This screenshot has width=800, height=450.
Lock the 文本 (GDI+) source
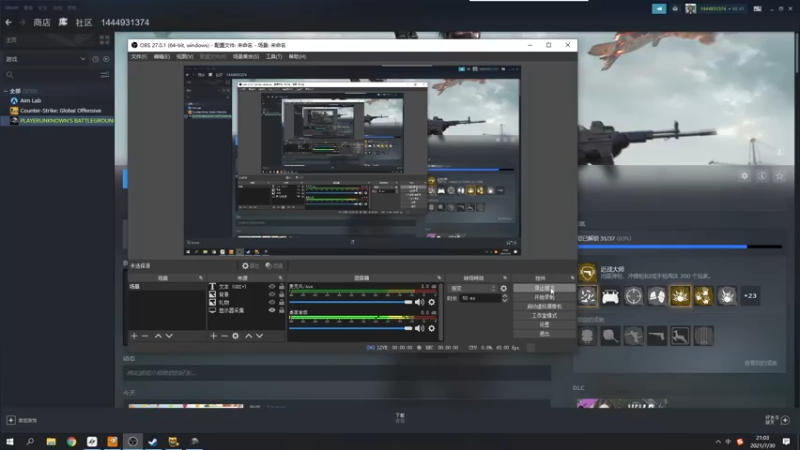pyautogui.click(x=281, y=287)
